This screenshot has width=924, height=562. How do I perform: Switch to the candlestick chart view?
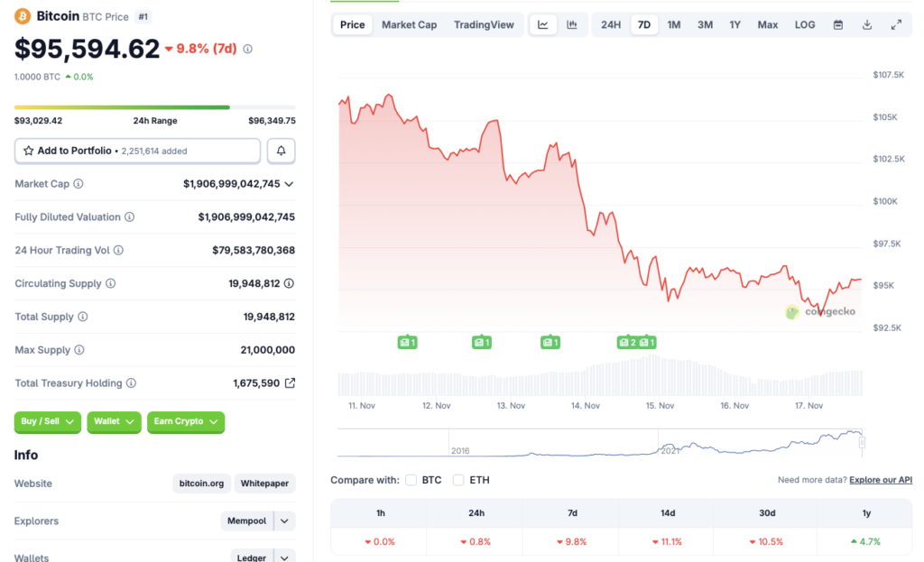(572, 25)
